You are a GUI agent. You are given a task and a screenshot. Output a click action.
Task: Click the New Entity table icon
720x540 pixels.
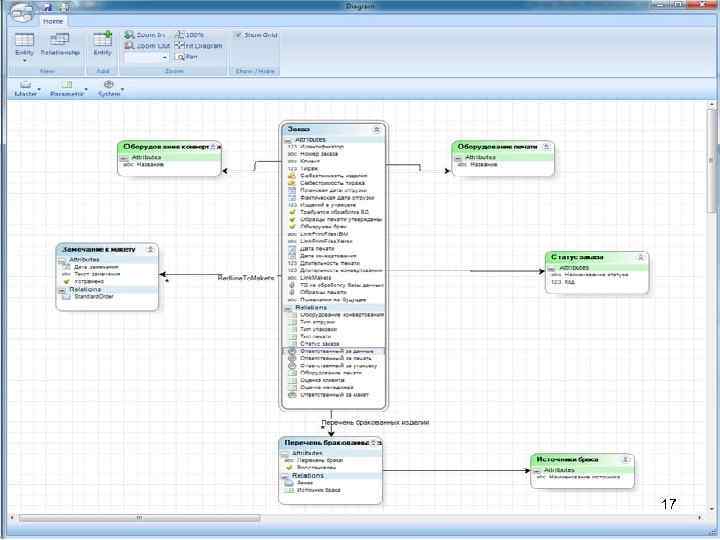point(24,40)
